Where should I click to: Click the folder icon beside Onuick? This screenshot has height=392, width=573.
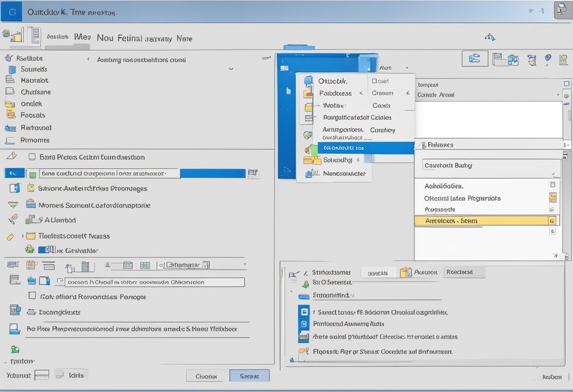[10, 104]
